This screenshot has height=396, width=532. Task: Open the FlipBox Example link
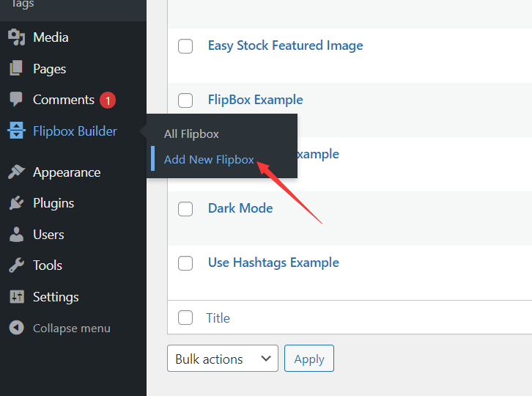point(255,100)
